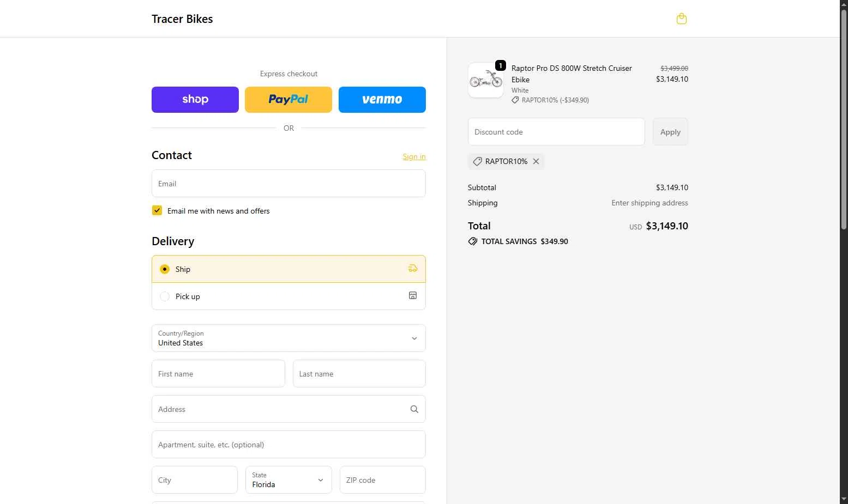Focus the Address field
The image size is (848, 504).
coord(288,409)
